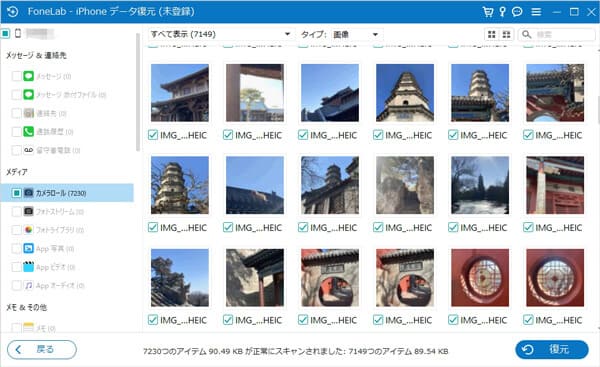This screenshot has height=367, width=600.
Task: Click the App Video clapboard icon
Action: coord(29,266)
